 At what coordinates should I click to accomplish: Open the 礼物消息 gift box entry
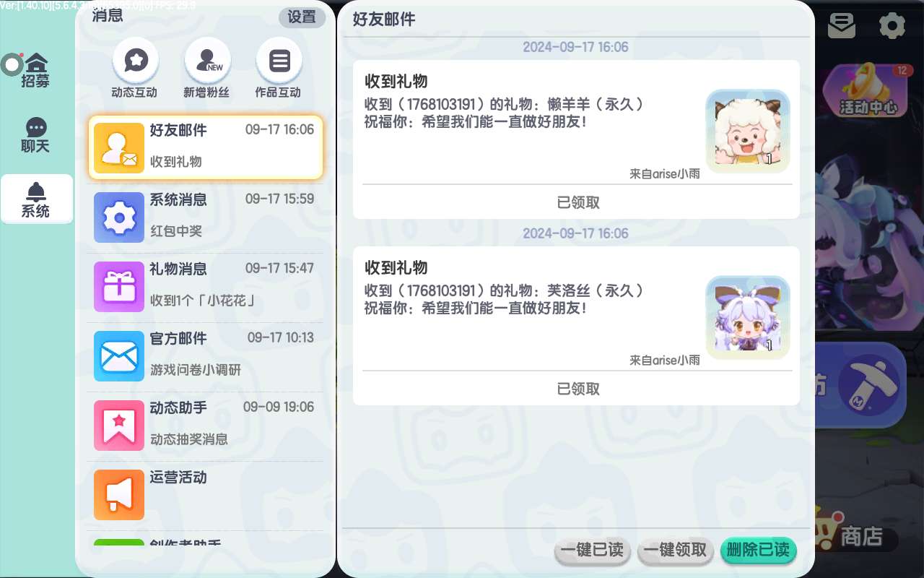point(206,286)
